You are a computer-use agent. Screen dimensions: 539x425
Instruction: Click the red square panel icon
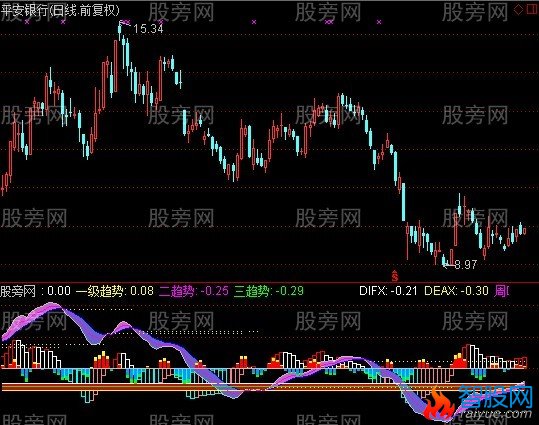532,10
